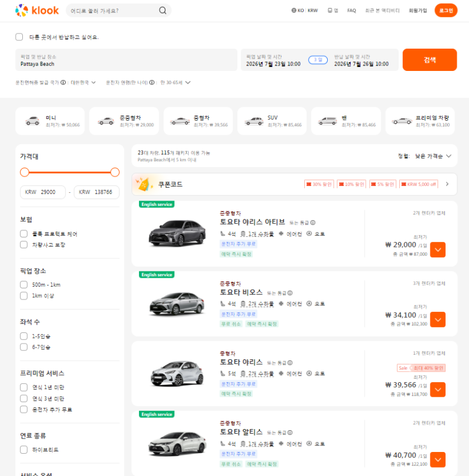
Task: Click the KRW 138766 maximum price field
Action: (x=97, y=192)
